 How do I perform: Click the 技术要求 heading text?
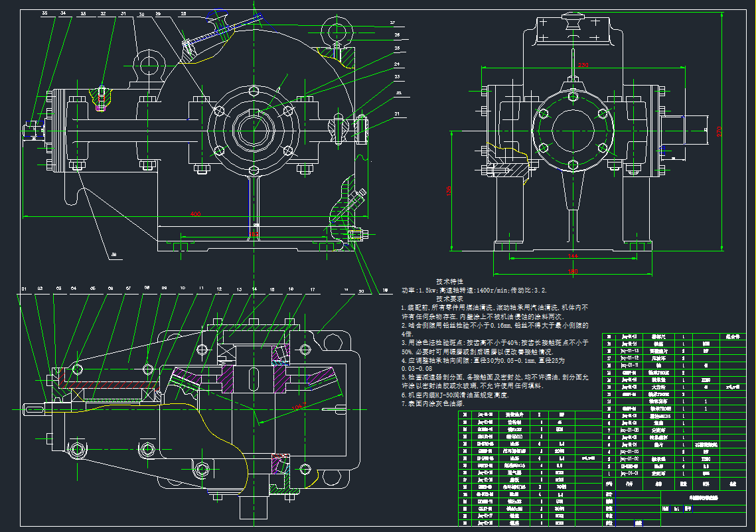tap(449, 299)
